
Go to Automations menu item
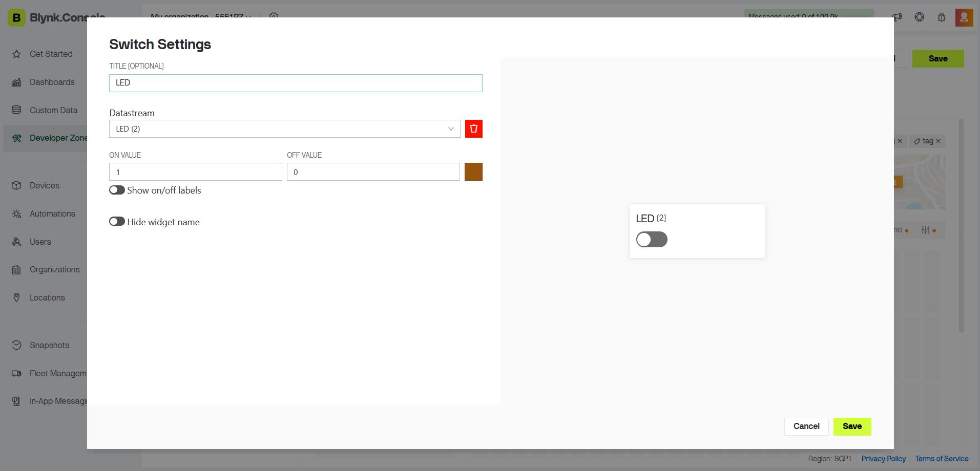coord(52,213)
